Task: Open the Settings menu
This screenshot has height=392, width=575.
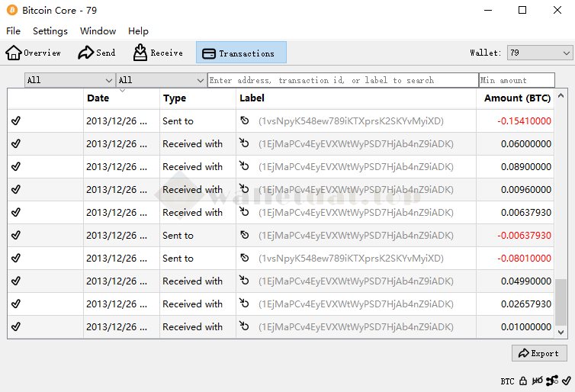Action: pyautogui.click(x=50, y=31)
